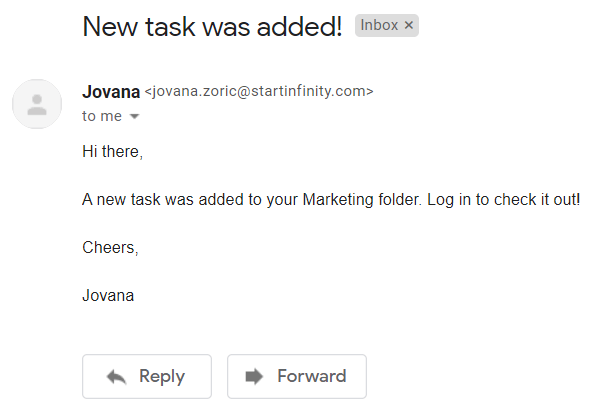Screen dimensions: 606x419
Task: Expand recipient details arrow beside "to me"
Action: click(x=135, y=117)
